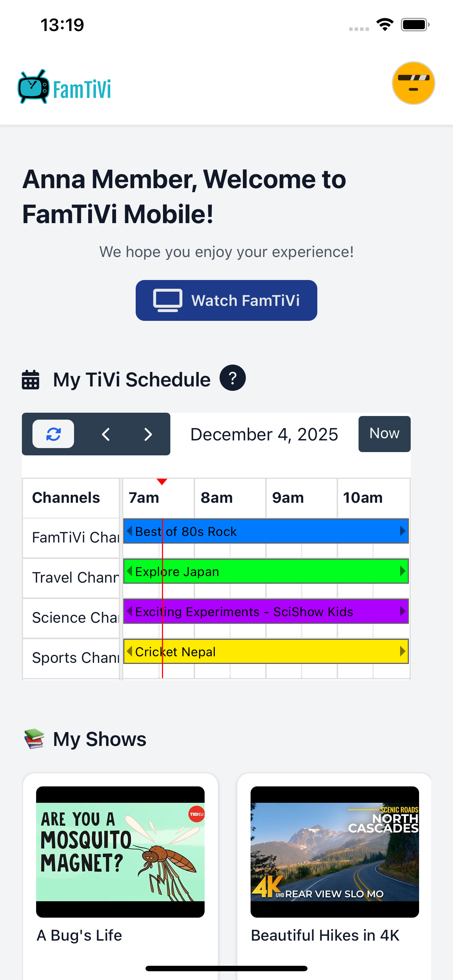This screenshot has width=453, height=980.
Task: Open A Bug's Life show thumbnail
Action: click(120, 851)
